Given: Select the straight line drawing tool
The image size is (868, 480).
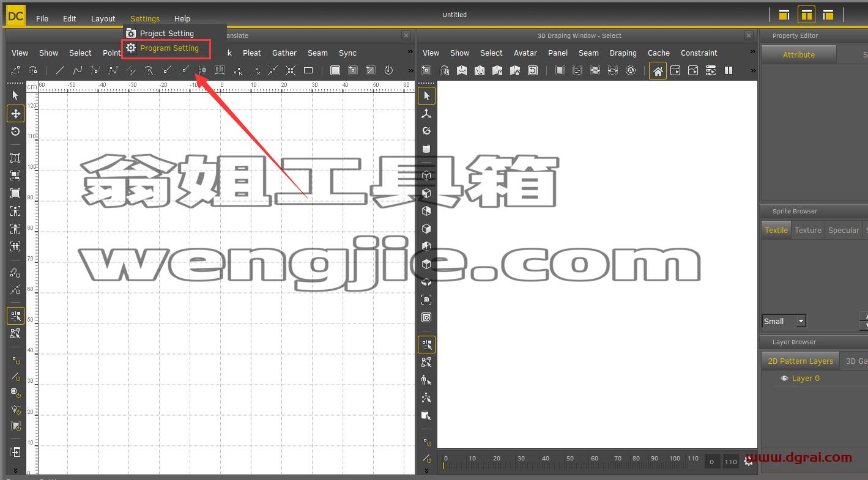Looking at the screenshot, I should 60,70.
